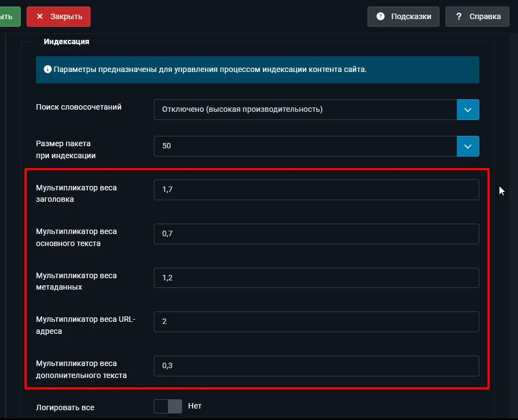
Task: Click the question mark icon in Справка
Action: pyautogui.click(x=459, y=16)
